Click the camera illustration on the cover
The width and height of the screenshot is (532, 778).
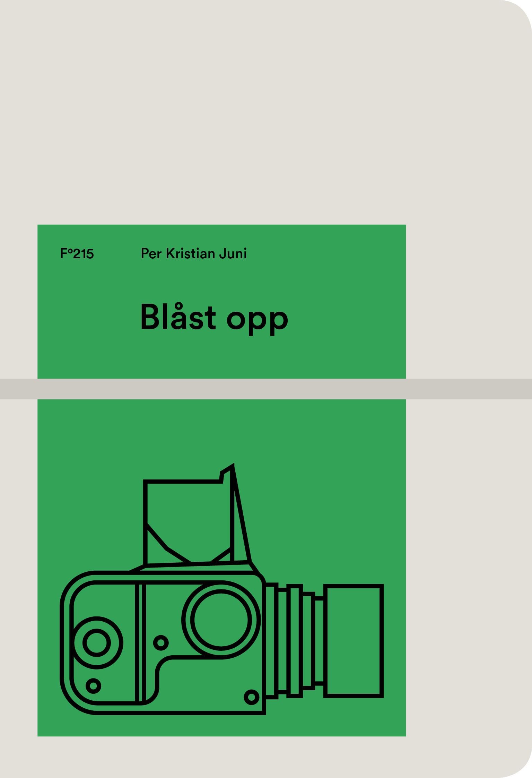point(222,589)
